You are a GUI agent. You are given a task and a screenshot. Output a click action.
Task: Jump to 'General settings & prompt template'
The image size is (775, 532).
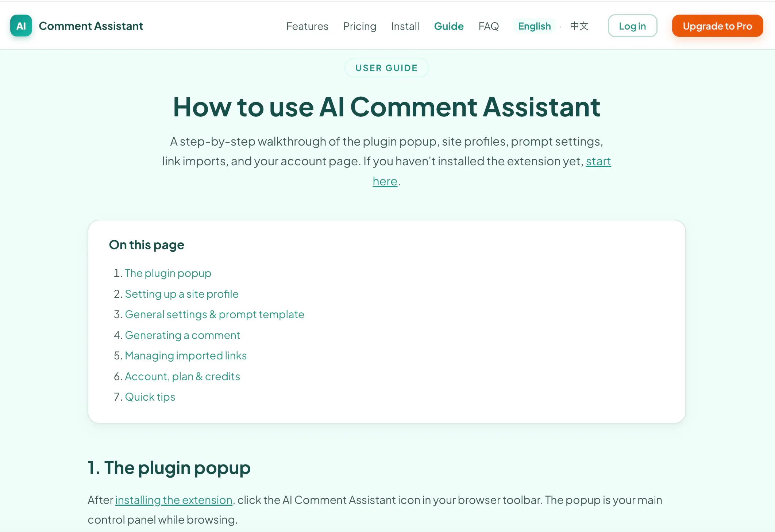(215, 314)
